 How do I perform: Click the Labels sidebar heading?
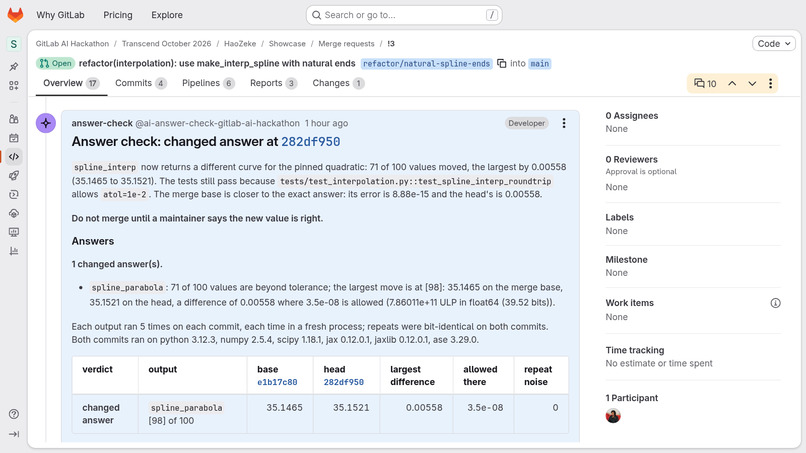tap(619, 218)
